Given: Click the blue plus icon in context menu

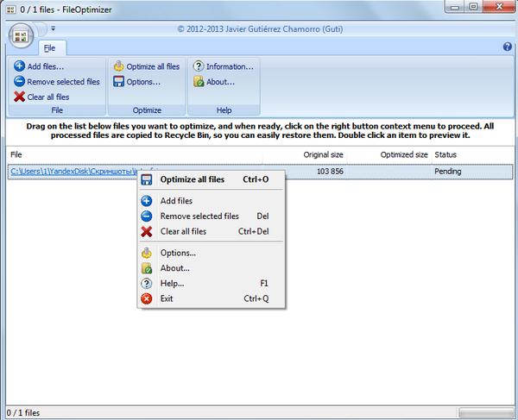Looking at the screenshot, I should 147,201.
